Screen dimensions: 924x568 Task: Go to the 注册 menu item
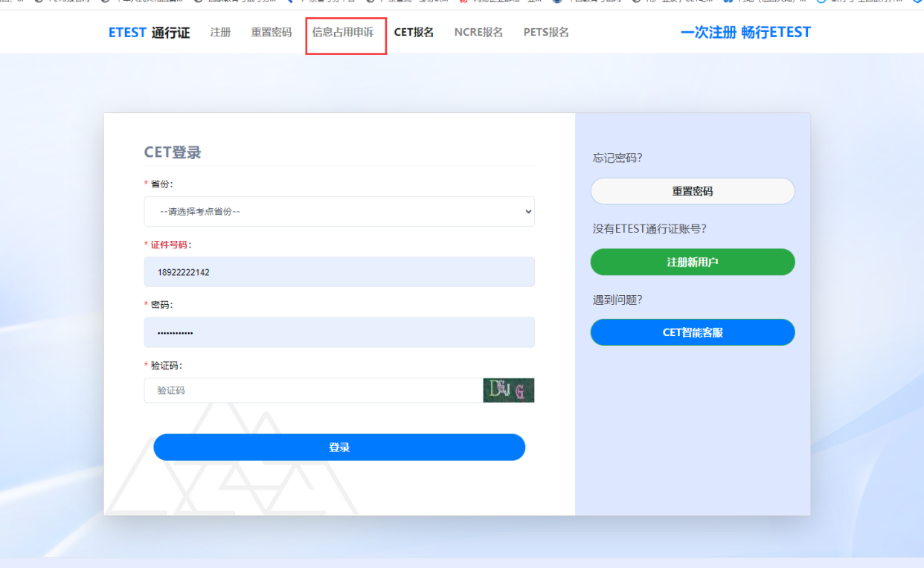pos(220,33)
